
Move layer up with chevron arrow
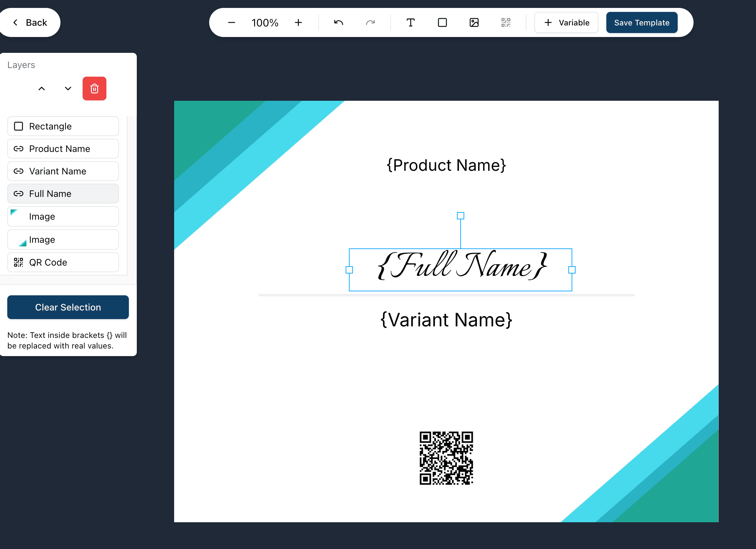(42, 89)
